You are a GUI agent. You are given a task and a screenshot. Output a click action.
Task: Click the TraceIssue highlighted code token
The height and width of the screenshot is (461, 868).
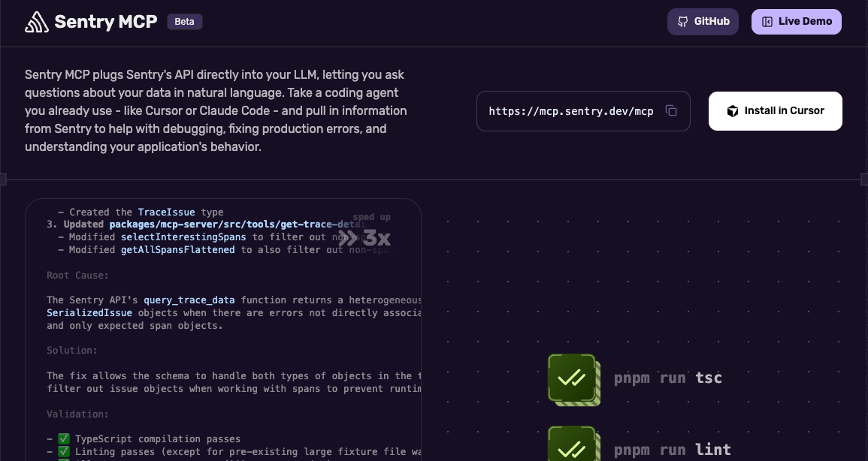(166, 212)
